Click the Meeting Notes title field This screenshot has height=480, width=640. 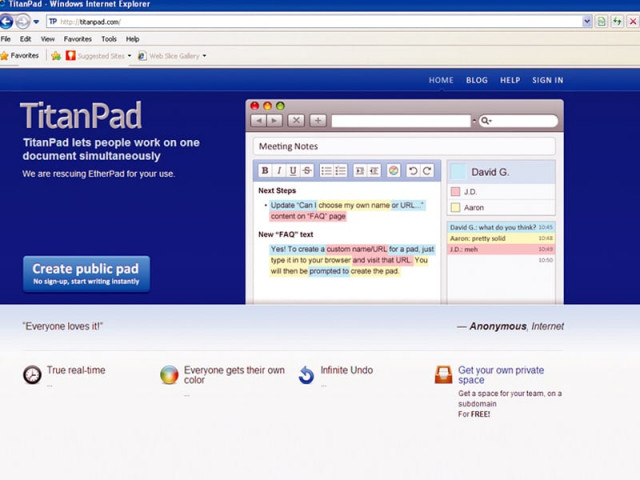coord(404,146)
